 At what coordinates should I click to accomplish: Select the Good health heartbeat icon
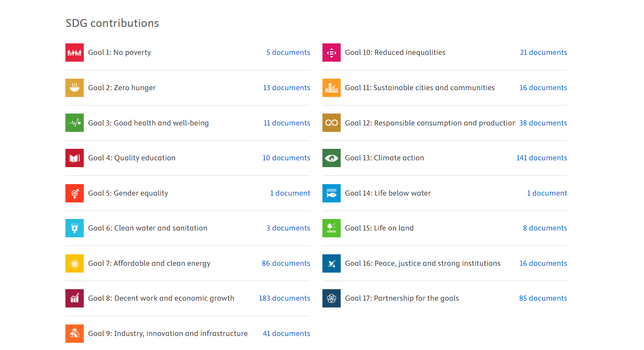(74, 123)
